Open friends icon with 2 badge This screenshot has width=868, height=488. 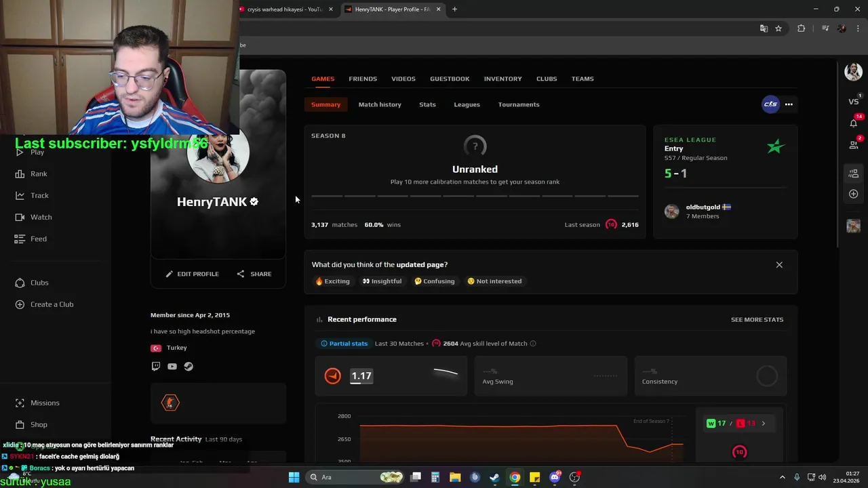pos(853,144)
